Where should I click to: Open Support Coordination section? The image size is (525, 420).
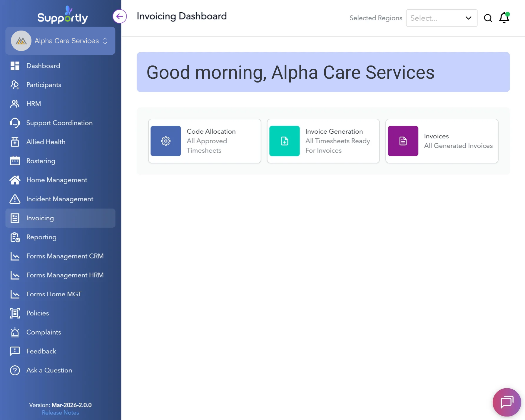click(60, 123)
